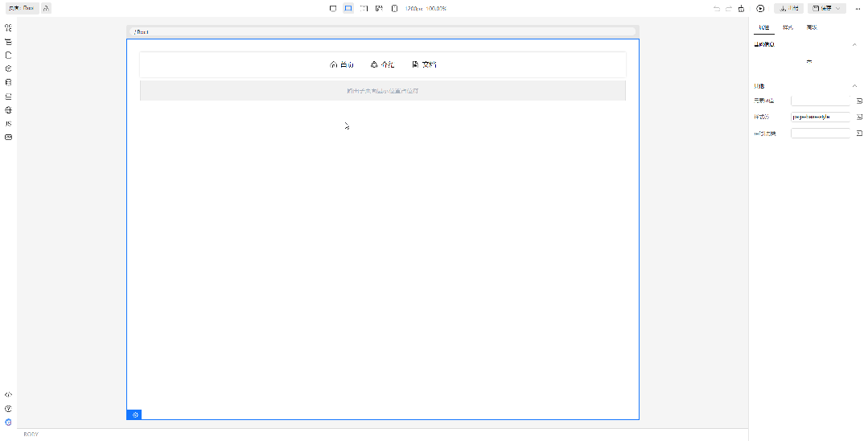Click the 100.00% zoom value in toolbar
The image size is (868, 441).
pos(436,8)
